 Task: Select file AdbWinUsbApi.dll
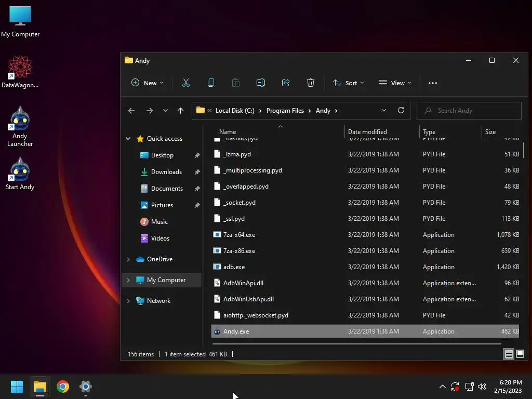[365, 299]
